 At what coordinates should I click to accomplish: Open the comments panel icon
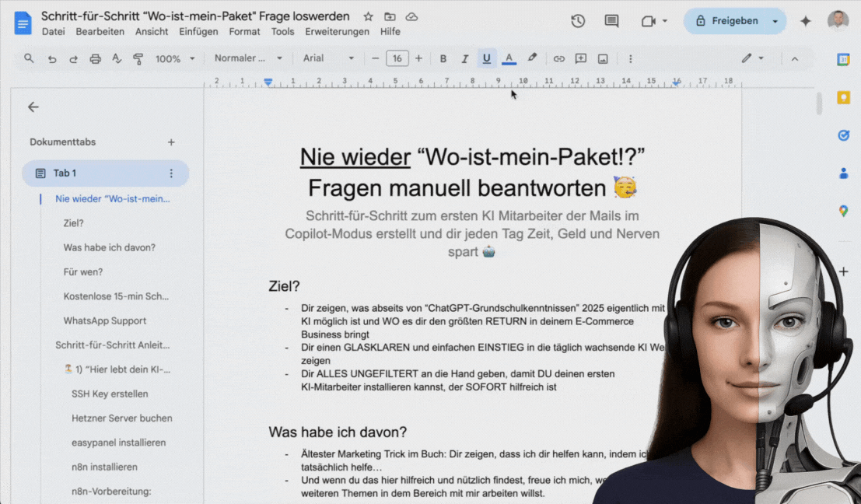point(612,21)
